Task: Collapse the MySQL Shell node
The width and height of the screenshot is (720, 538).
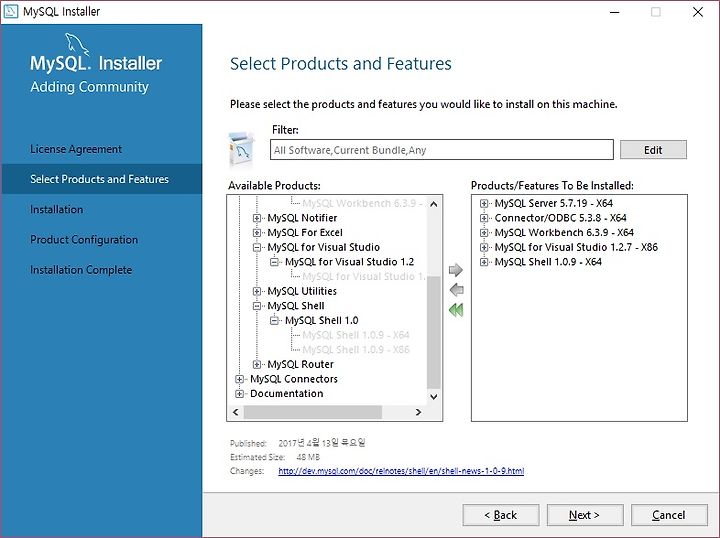Action: (257, 306)
